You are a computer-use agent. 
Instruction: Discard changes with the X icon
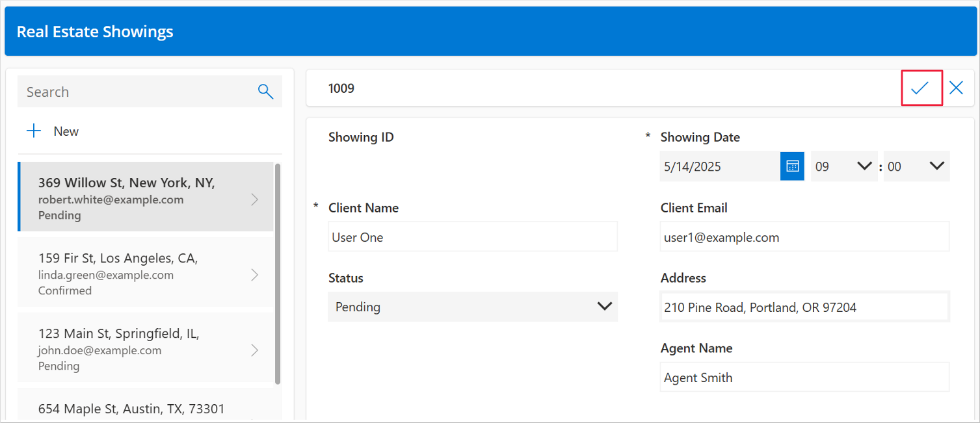click(955, 87)
